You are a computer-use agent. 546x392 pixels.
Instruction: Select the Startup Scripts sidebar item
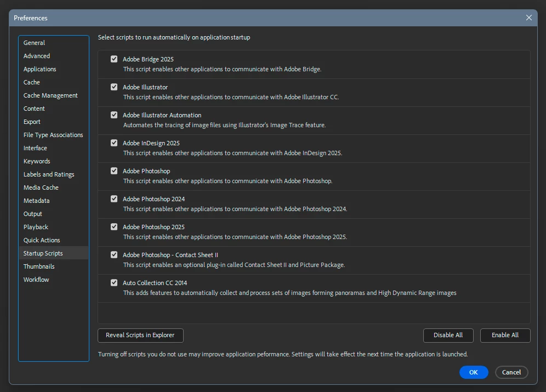coord(54,253)
